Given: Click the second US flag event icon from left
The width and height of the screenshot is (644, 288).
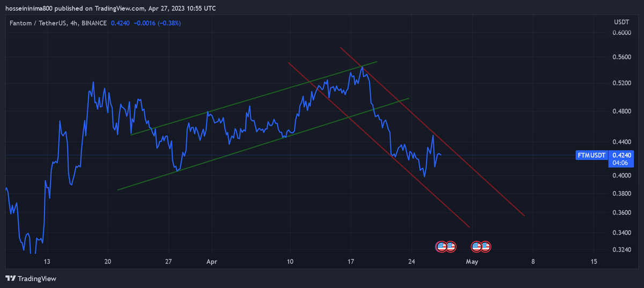Looking at the screenshot, I should pyautogui.click(x=450, y=247).
